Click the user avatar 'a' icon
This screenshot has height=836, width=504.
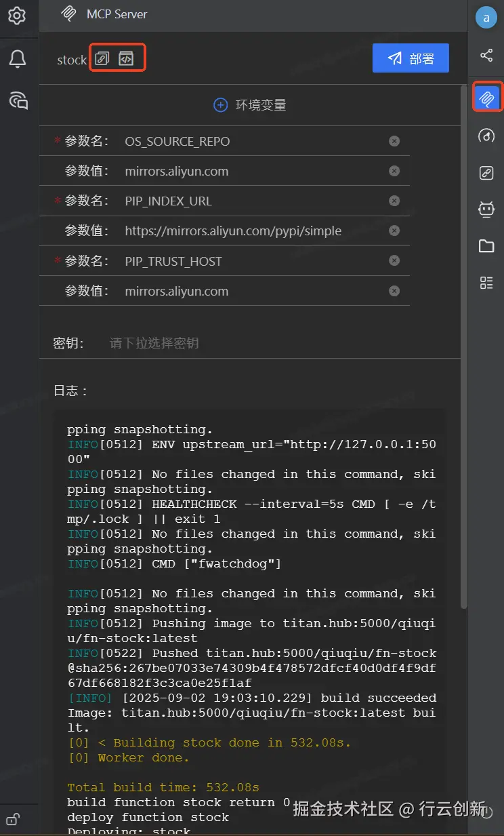(x=486, y=18)
